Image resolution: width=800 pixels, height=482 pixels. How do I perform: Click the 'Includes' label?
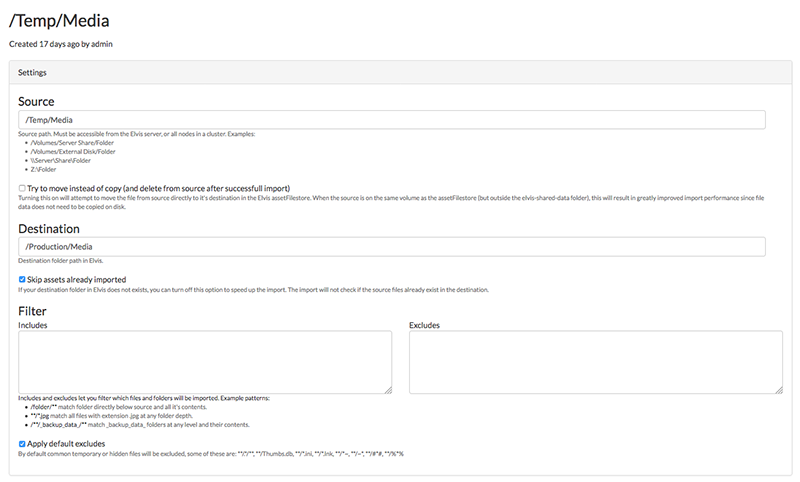point(33,325)
